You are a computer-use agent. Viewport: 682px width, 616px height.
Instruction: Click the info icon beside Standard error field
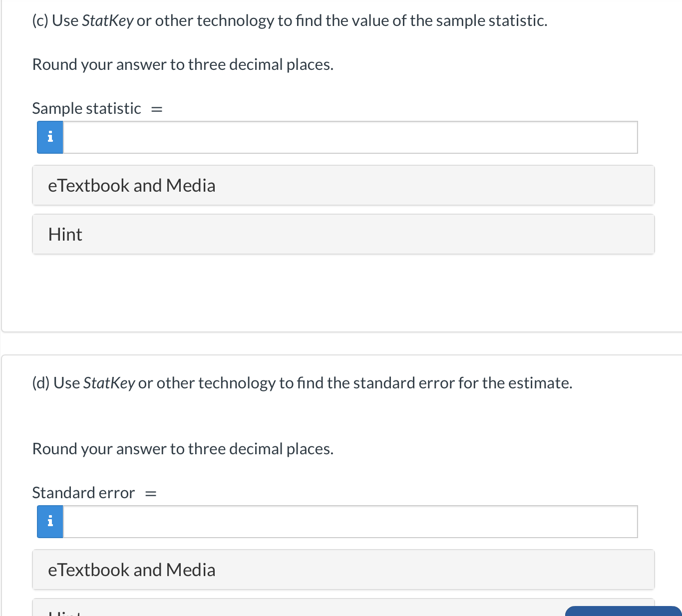[50, 522]
